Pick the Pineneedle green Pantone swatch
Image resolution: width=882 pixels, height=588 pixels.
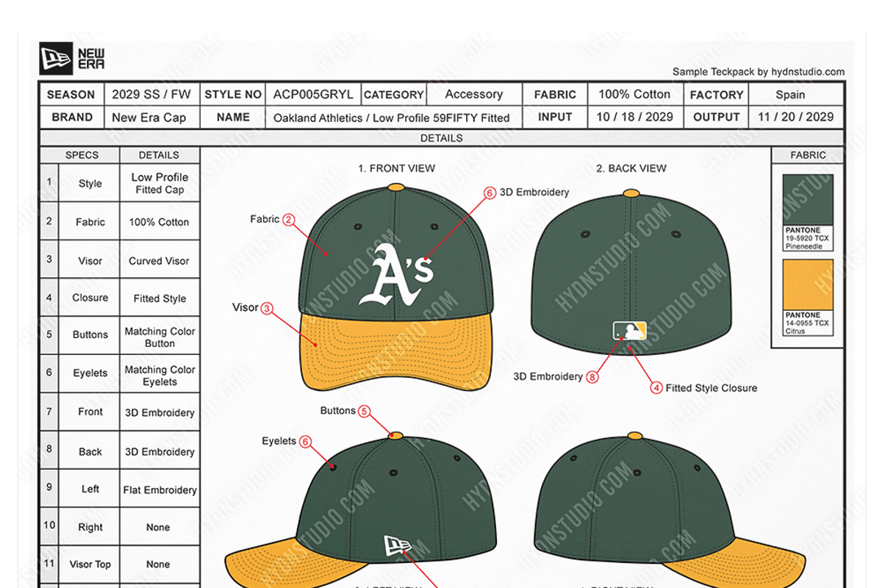click(808, 200)
